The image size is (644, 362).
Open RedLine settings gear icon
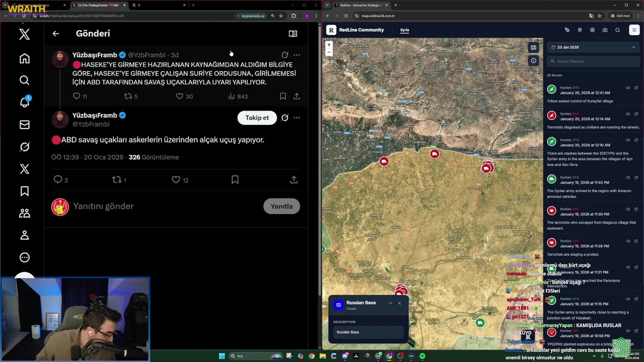coord(592,30)
